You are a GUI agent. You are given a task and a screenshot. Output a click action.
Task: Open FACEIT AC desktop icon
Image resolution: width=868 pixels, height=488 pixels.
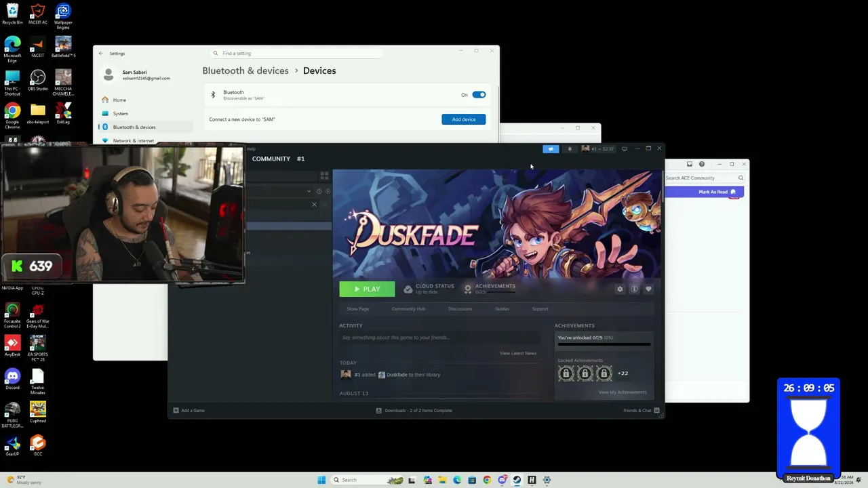(38, 14)
